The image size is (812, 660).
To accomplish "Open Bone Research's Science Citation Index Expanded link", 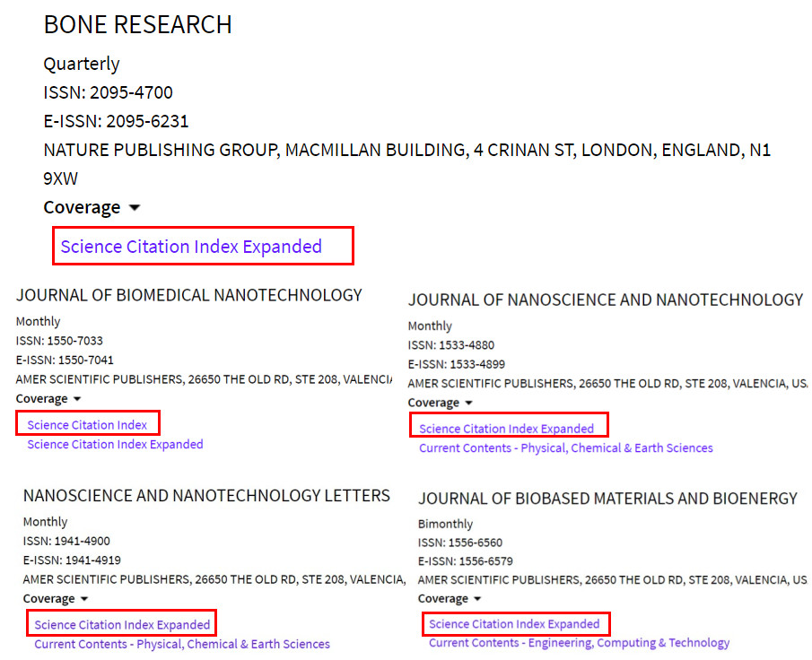I will point(191,247).
